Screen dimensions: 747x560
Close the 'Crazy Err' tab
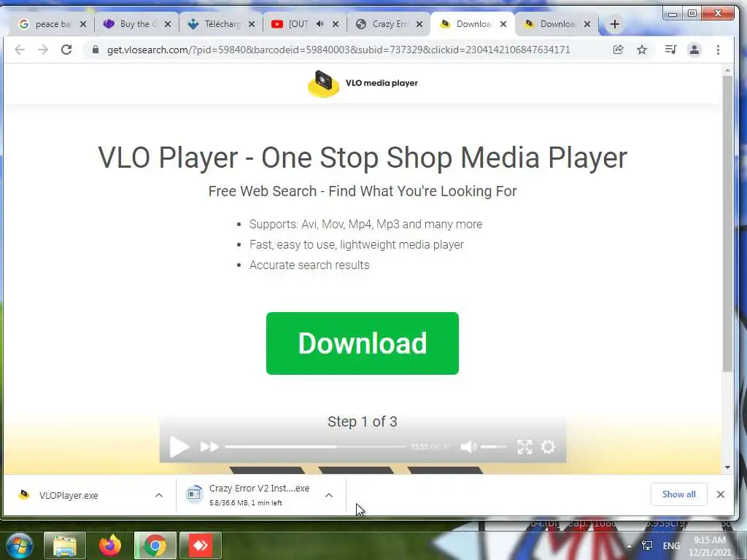[x=419, y=24]
